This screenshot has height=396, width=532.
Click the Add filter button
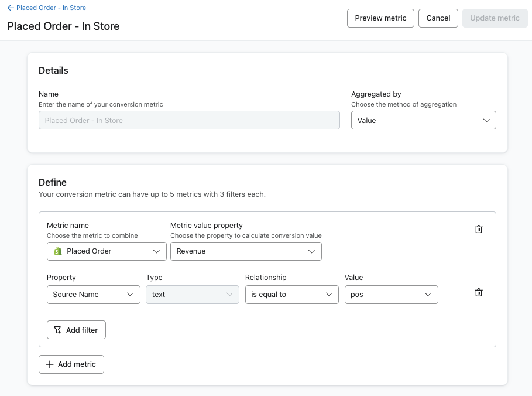[76, 330]
